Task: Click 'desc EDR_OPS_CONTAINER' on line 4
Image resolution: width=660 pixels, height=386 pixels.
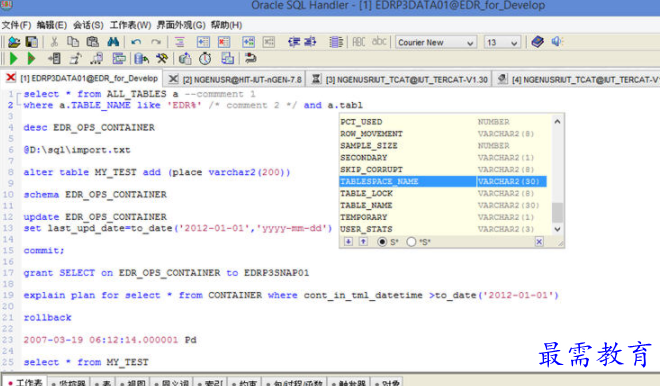Action: click(x=89, y=128)
